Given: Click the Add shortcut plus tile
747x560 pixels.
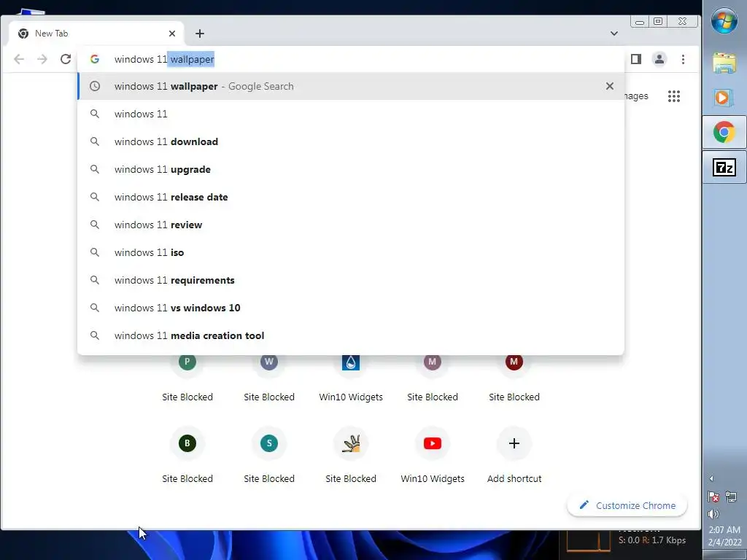Looking at the screenshot, I should point(514,455).
